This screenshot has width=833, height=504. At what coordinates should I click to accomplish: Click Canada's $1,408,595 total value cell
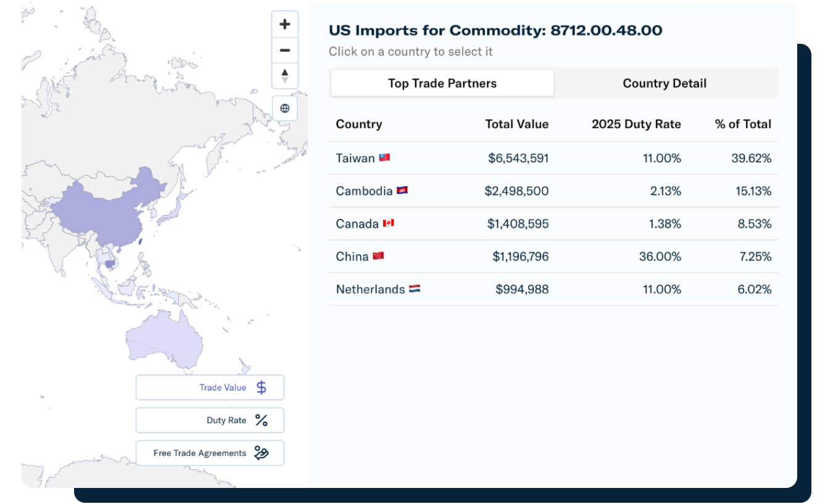click(x=517, y=223)
